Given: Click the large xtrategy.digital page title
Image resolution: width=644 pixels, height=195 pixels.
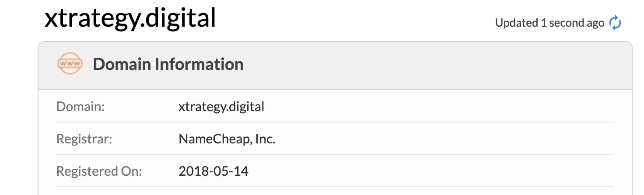Looking at the screenshot, I should [130, 18].
